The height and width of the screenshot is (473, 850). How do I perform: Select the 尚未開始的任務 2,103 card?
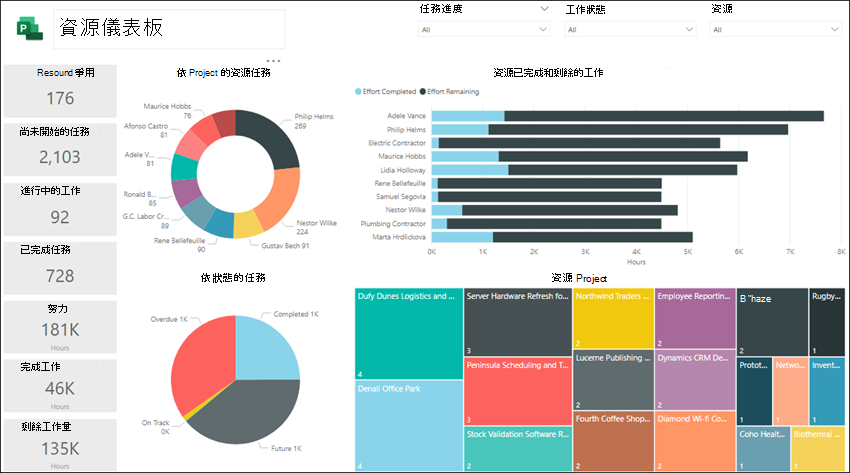point(60,150)
